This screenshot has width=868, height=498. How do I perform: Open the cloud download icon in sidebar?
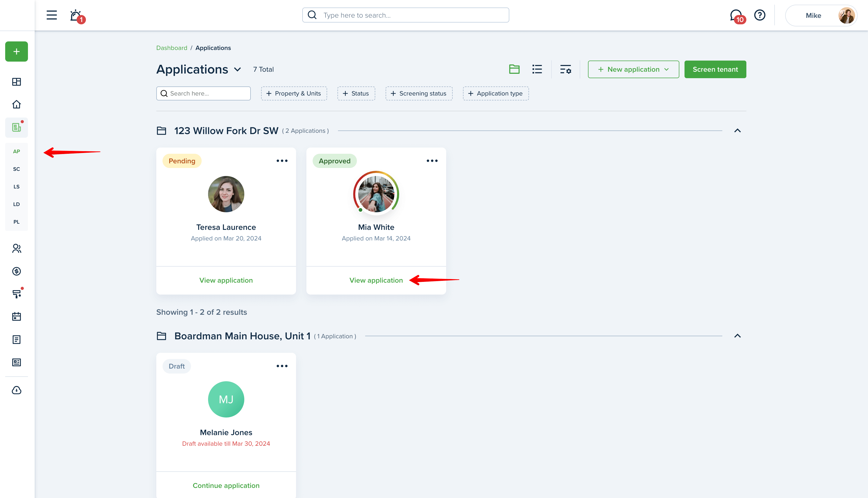[x=16, y=390]
